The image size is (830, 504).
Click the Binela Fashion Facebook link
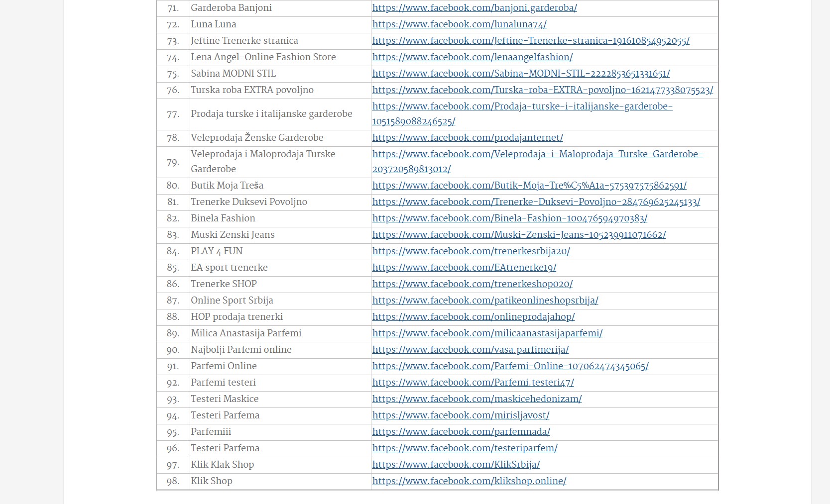click(509, 218)
